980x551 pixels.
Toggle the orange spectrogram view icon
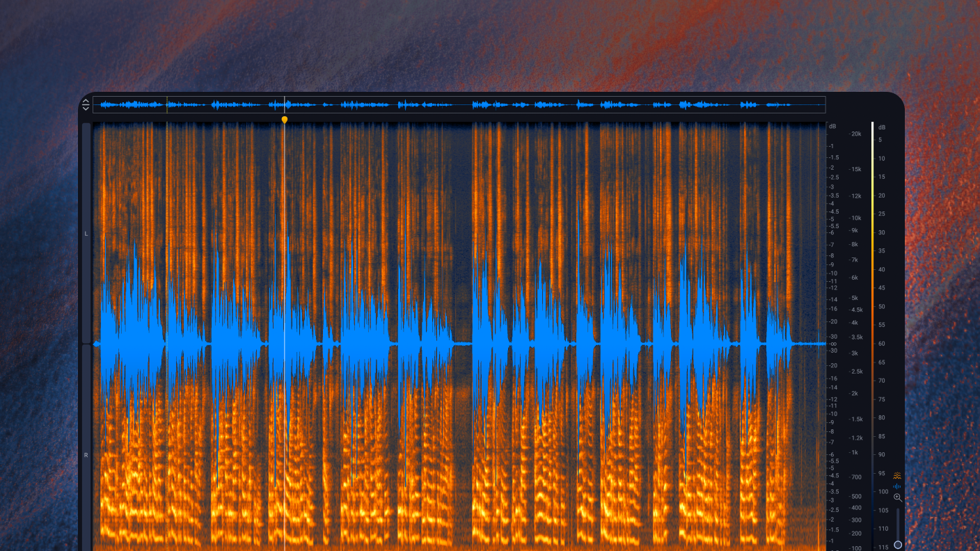pyautogui.click(x=897, y=476)
